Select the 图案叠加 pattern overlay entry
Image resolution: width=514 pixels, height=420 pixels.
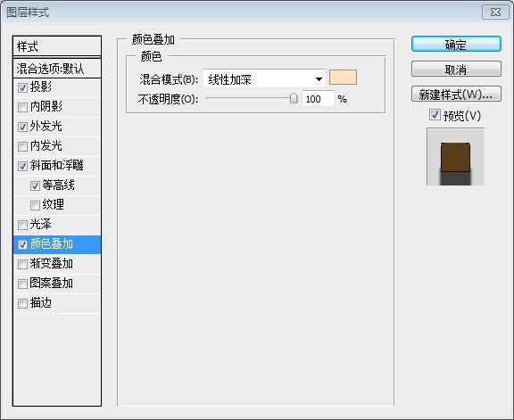click(x=57, y=284)
